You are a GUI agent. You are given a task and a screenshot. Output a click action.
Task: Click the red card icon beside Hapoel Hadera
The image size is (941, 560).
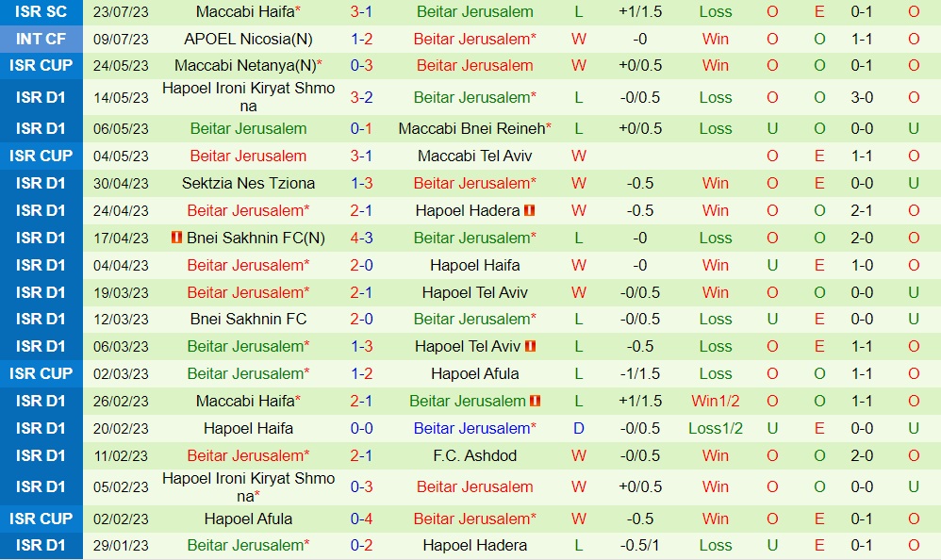tap(530, 211)
